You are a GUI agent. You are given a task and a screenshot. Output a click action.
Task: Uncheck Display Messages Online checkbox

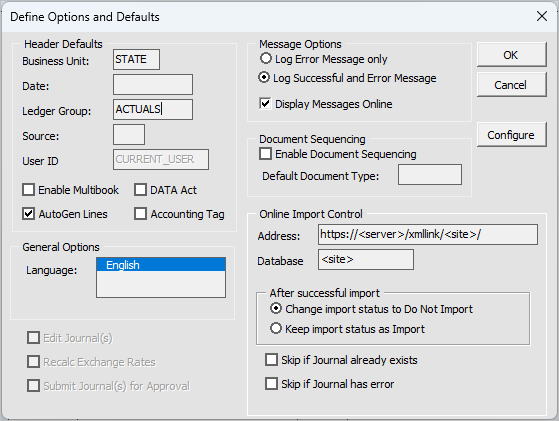(265, 103)
